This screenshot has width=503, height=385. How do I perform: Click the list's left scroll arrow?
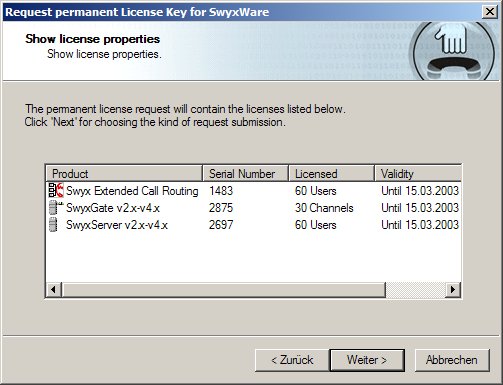point(54,289)
